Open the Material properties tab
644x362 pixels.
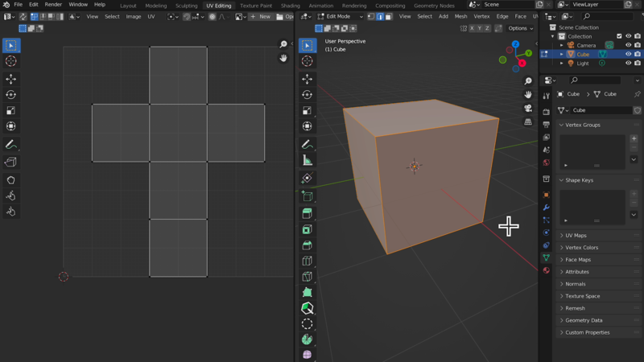tap(547, 270)
